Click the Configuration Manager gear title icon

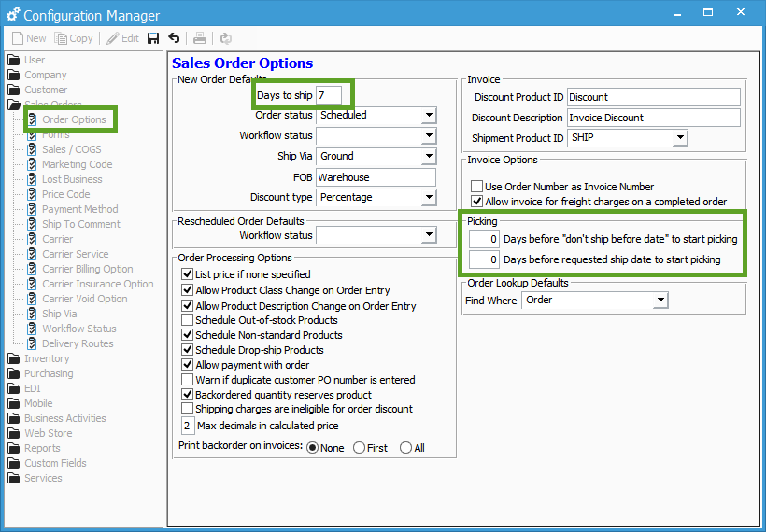(x=13, y=15)
